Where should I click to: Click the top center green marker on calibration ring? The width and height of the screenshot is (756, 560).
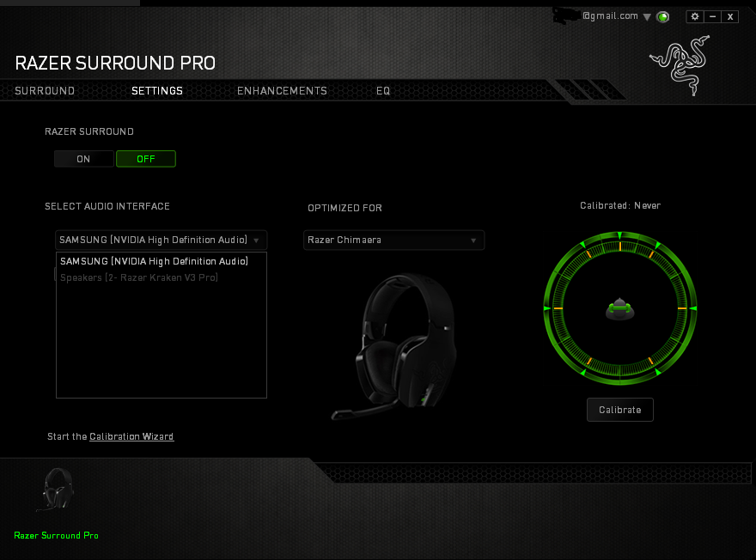620,235
